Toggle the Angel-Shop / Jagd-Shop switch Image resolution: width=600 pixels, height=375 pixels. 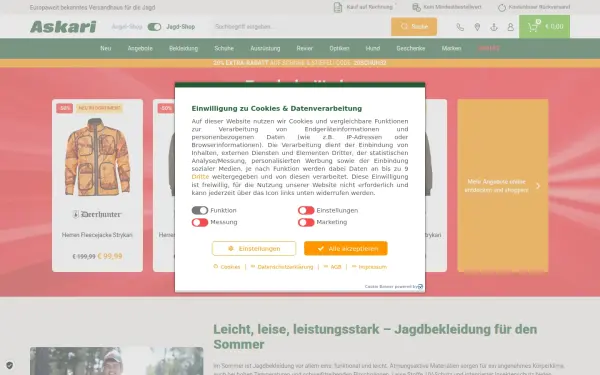(154, 27)
